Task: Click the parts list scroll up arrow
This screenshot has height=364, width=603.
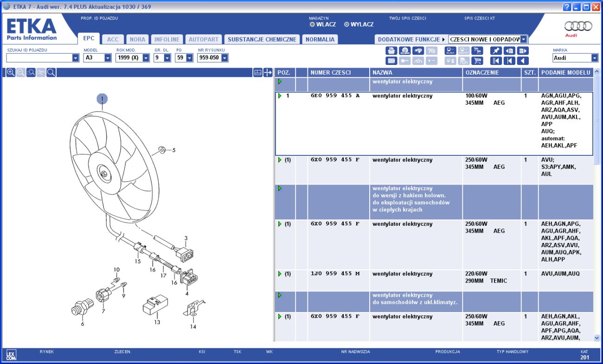Action: (597, 72)
